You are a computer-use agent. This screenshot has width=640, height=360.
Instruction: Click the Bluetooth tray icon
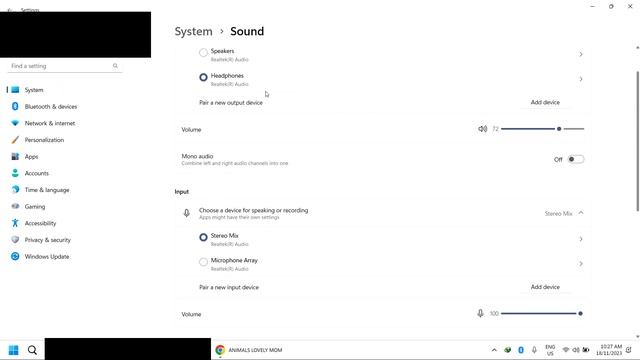coord(521,350)
